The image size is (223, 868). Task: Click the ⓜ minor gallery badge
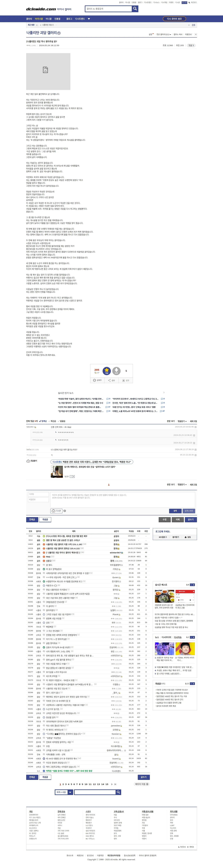(x=59, y=33)
